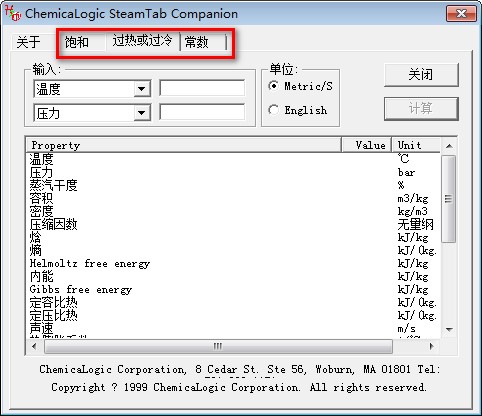The image size is (482, 416).
Task: Click the vertical scrollbar thumb of property list
Action: (449, 199)
